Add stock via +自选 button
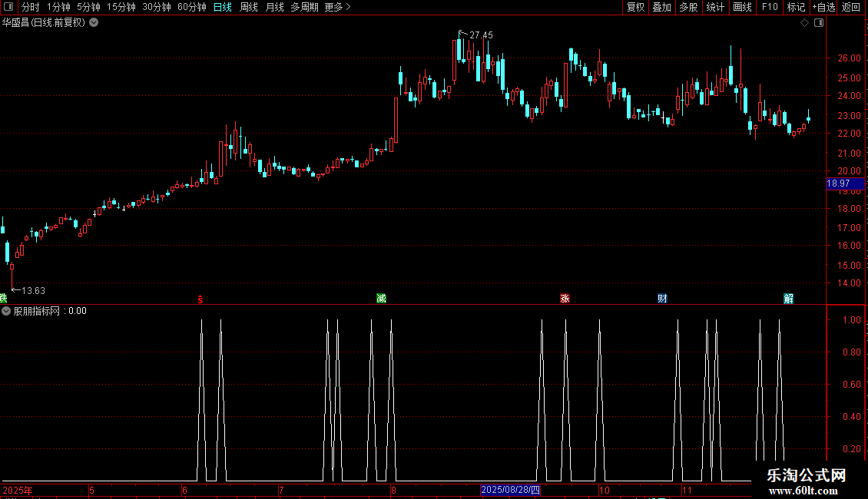868x499 pixels. [x=823, y=7]
